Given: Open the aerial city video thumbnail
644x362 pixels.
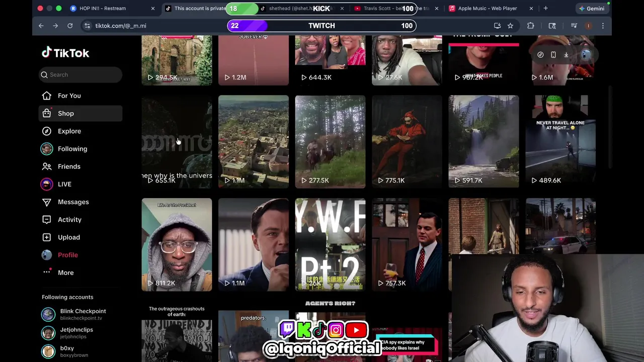Looking at the screenshot, I should (x=254, y=141).
